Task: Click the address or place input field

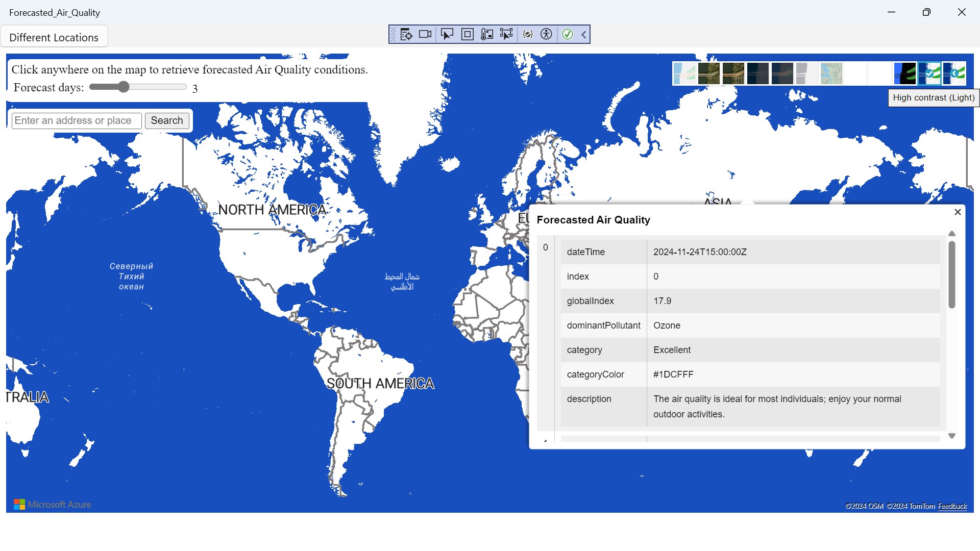Action: [77, 120]
